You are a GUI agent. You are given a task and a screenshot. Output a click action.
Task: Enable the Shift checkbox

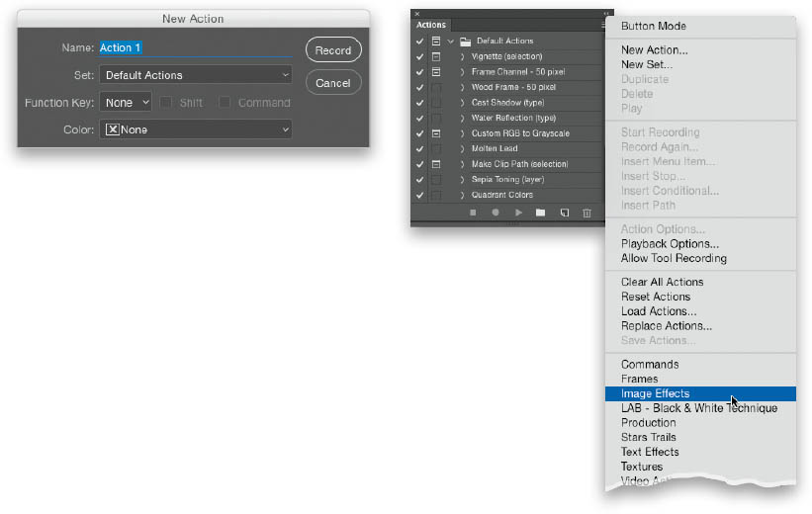click(x=166, y=103)
